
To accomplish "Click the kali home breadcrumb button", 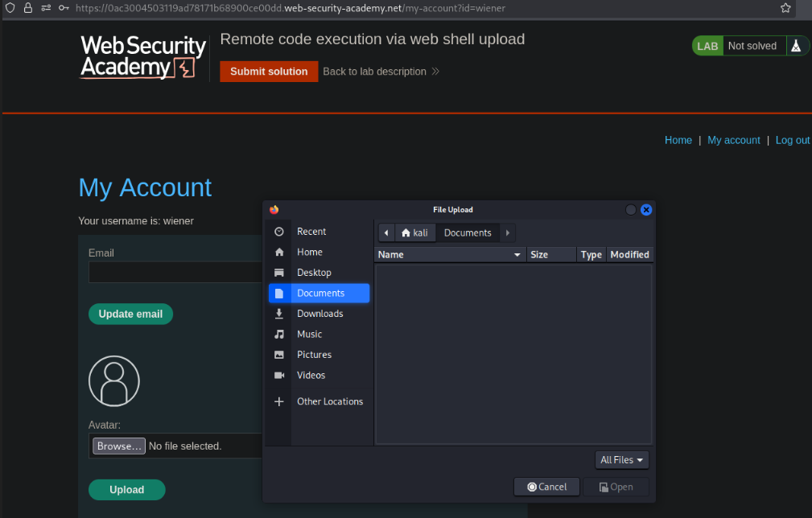I will pyautogui.click(x=414, y=232).
